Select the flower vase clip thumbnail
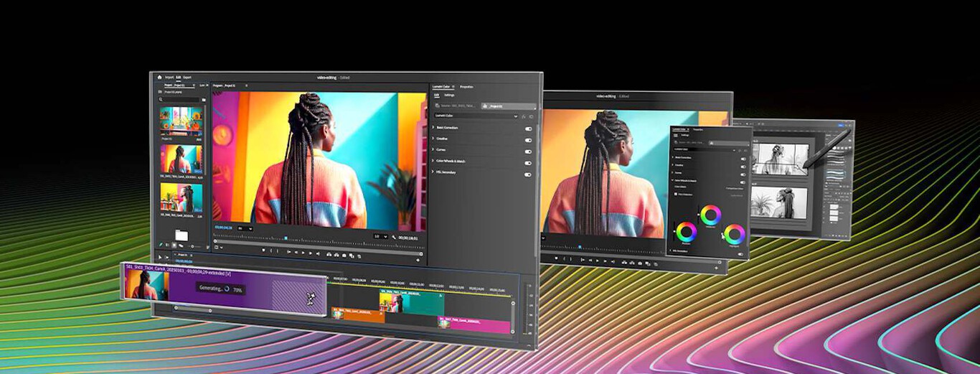The height and width of the screenshot is (374, 980). point(181,121)
